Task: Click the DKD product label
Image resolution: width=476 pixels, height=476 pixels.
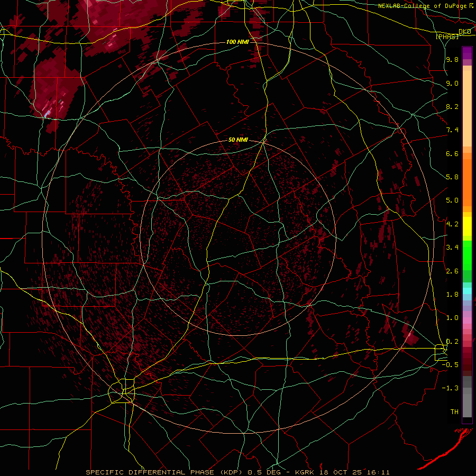Action: 465,32
